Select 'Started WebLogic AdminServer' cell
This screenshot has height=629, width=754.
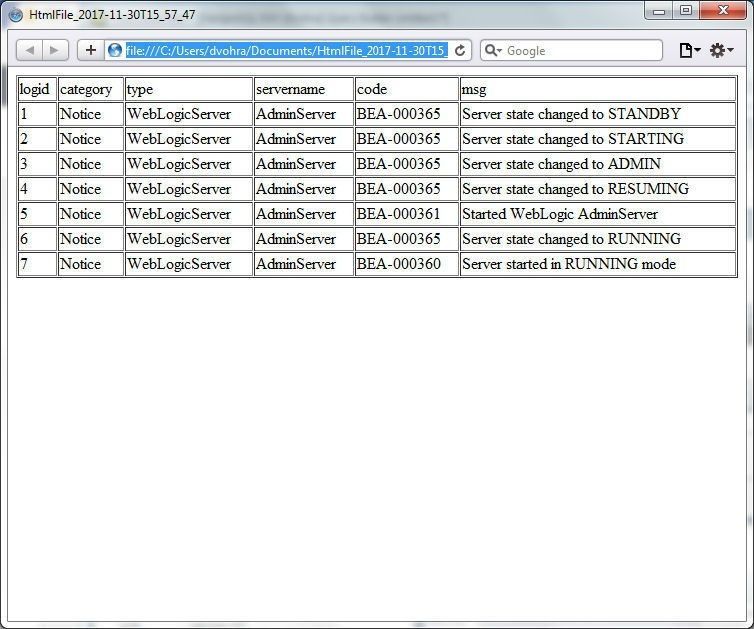598,214
